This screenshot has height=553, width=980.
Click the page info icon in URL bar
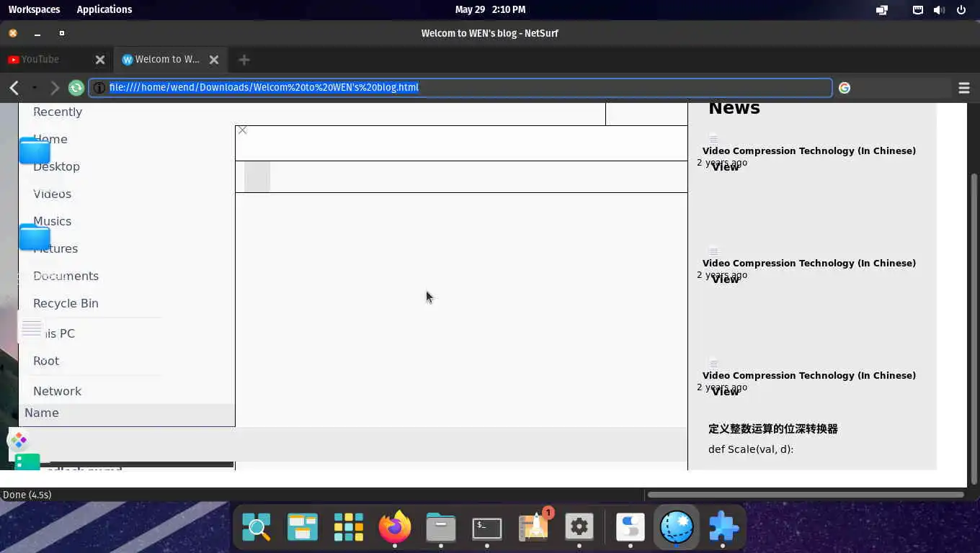coord(99,88)
